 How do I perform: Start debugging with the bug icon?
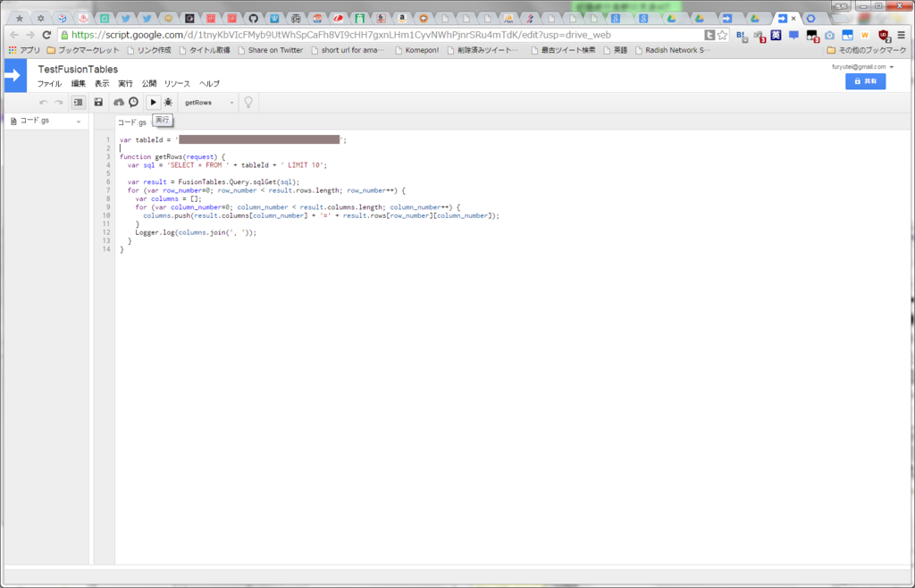point(168,103)
